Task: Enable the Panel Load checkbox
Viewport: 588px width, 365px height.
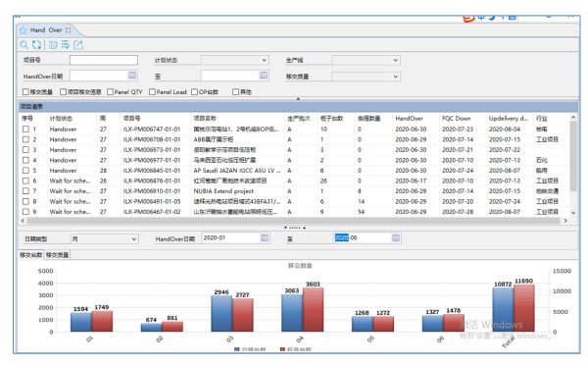Action: (152, 92)
